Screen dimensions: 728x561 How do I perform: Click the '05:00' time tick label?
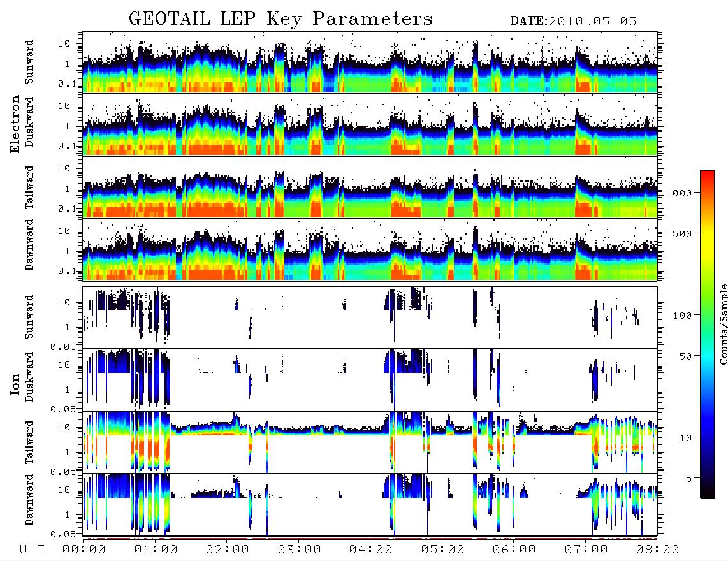pos(443,550)
